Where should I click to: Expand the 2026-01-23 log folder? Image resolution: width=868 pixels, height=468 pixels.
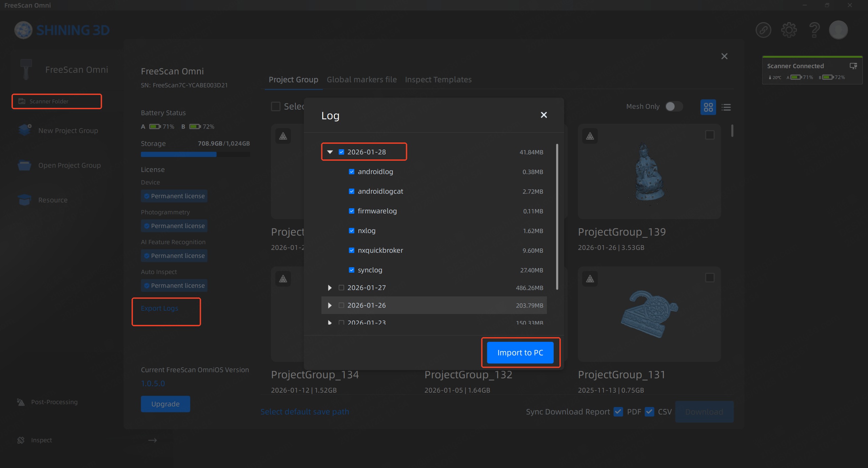pyautogui.click(x=330, y=322)
